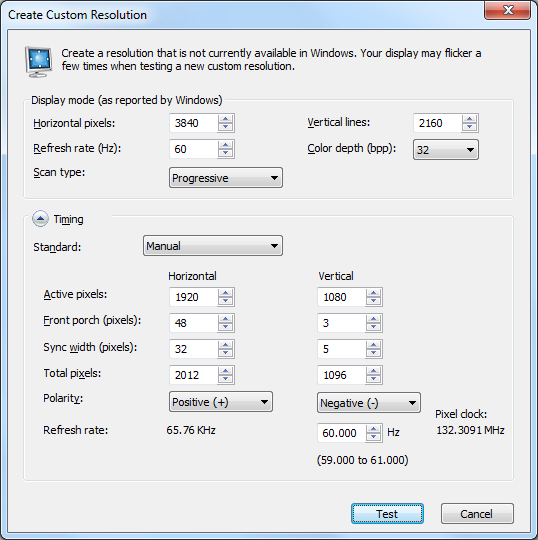Click the horizontal Total pixels 2012 field
Image resolution: width=538 pixels, height=540 pixels.
pyautogui.click(x=194, y=375)
